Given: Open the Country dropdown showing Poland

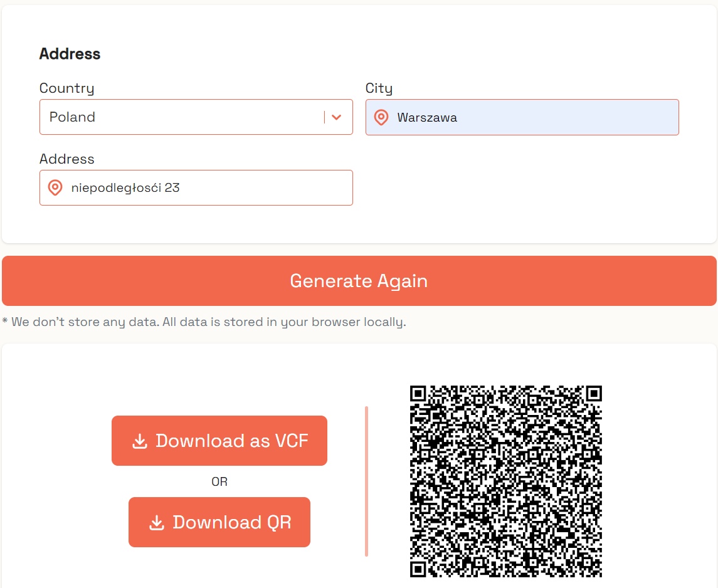Looking at the screenshot, I should point(196,117).
